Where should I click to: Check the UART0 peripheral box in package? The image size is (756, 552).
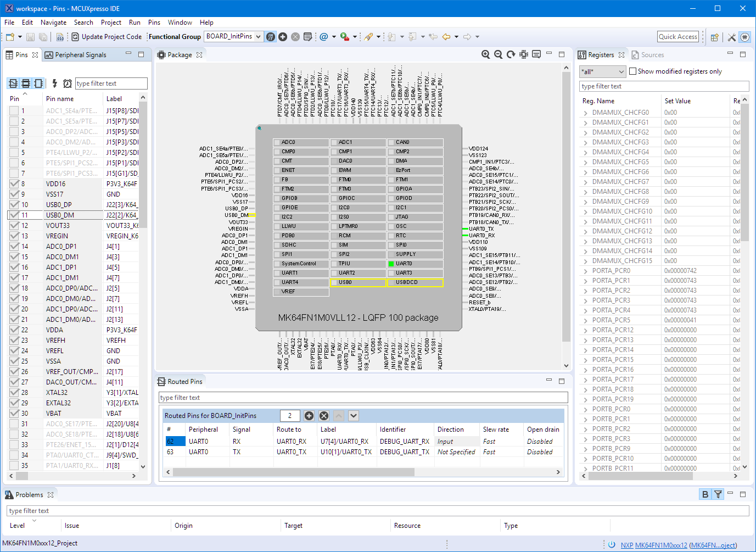(391, 264)
